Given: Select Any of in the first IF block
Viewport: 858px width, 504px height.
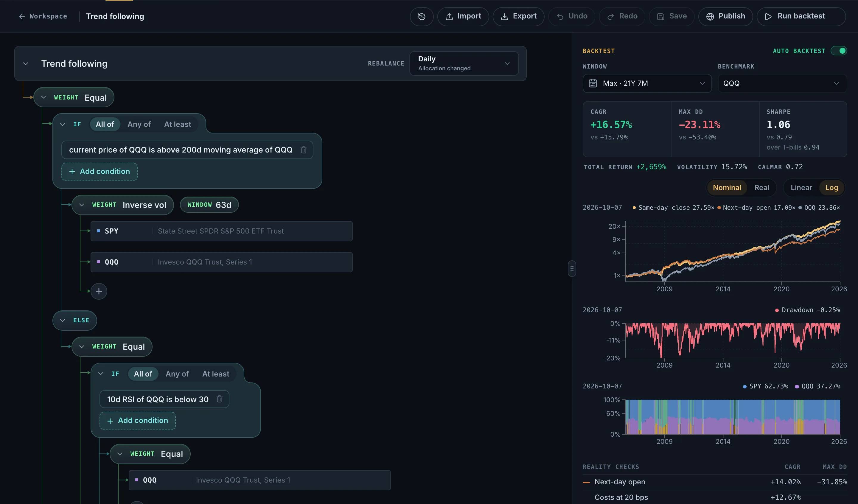Looking at the screenshot, I should (x=139, y=124).
